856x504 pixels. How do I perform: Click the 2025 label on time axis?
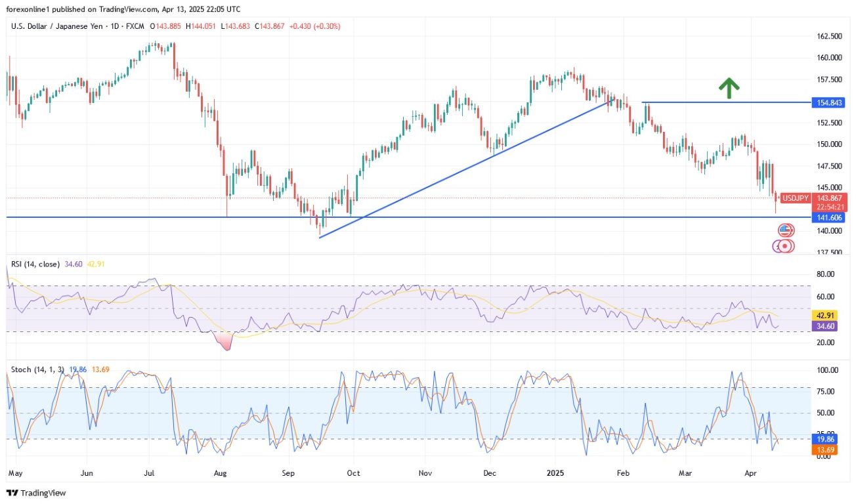tap(556, 472)
